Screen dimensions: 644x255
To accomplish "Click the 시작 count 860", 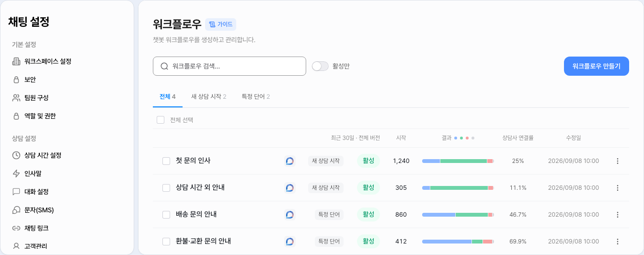I will (x=401, y=215).
